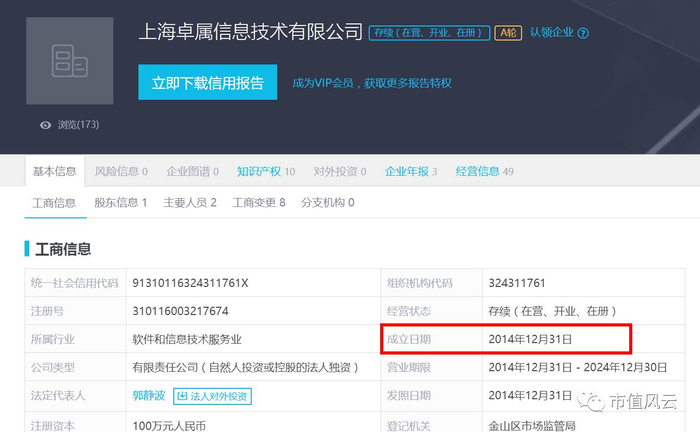The height and width of the screenshot is (432, 700).
Task: Switch to 基本信息 tab
Action: (x=54, y=171)
